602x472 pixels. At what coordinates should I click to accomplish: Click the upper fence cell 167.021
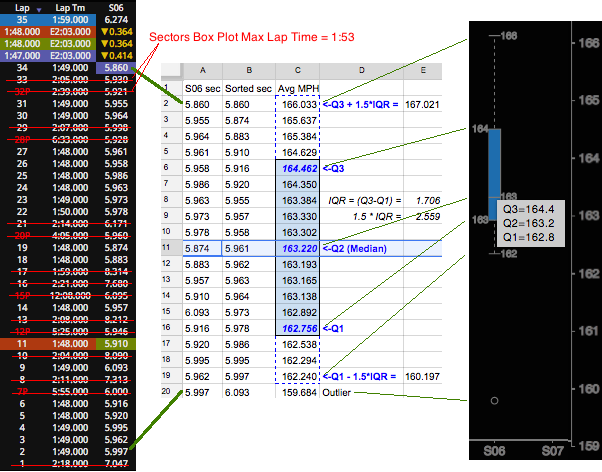[423, 104]
